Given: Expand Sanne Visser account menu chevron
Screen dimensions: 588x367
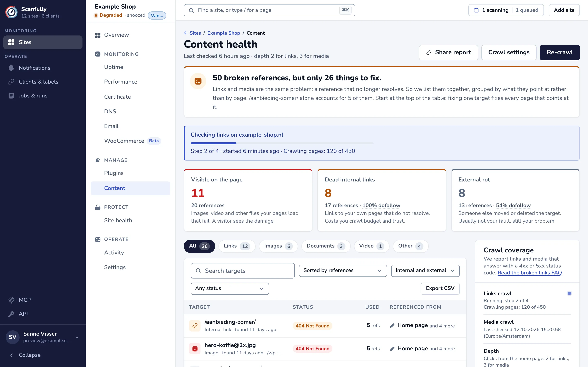Looking at the screenshot, I should coord(77,337).
